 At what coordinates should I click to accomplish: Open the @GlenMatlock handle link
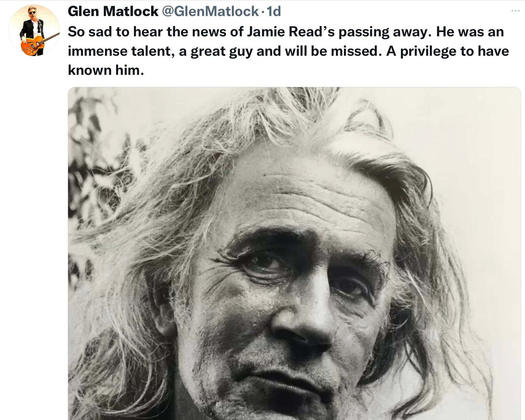click(210, 11)
